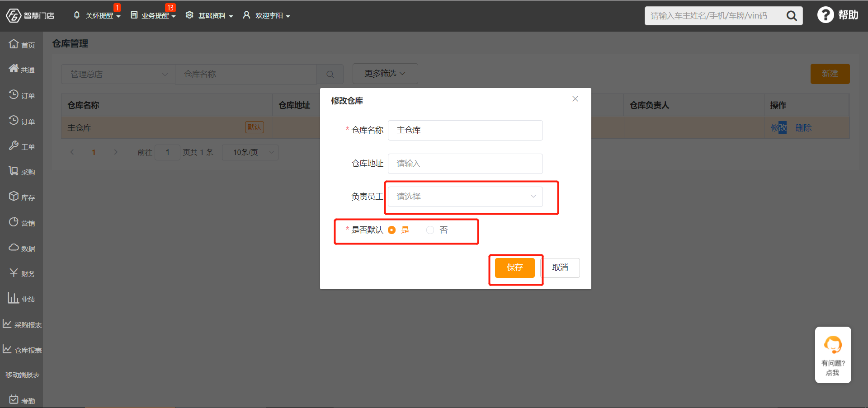Screen dimensions: 868x408
Task: Expand the 欢迎李阳 user menu
Action: (x=288, y=16)
